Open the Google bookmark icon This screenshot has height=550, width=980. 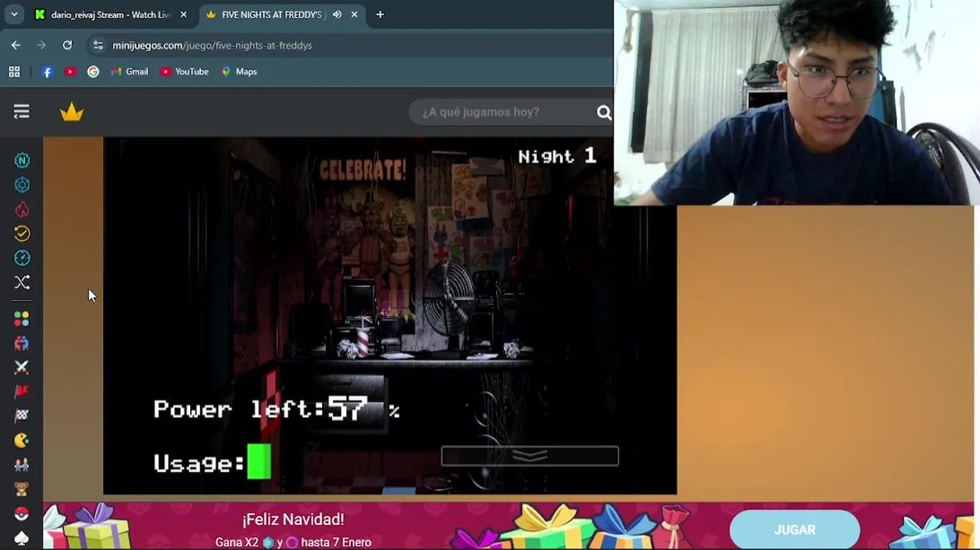[x=93, y=72]
